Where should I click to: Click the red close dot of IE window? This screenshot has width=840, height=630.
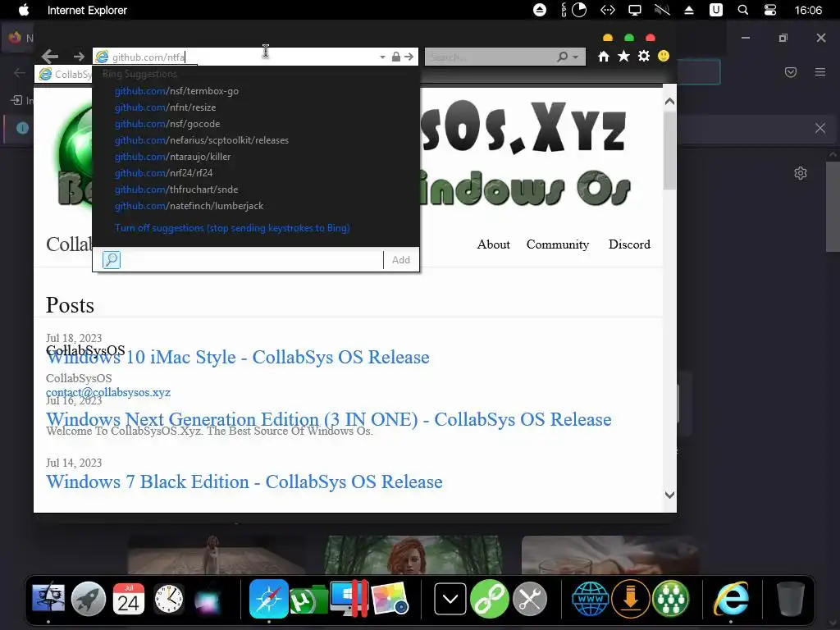tap(651, 38)
